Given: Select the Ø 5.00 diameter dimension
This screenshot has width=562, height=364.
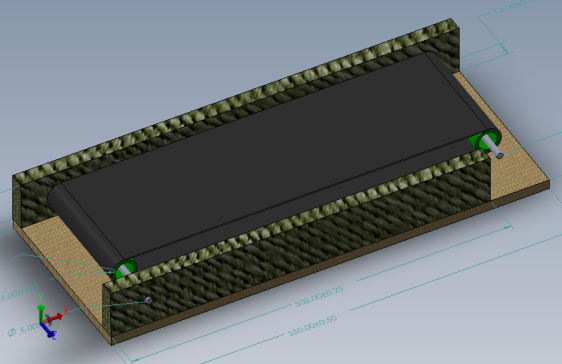Looking at the screenshot, I should coord(23,329).
